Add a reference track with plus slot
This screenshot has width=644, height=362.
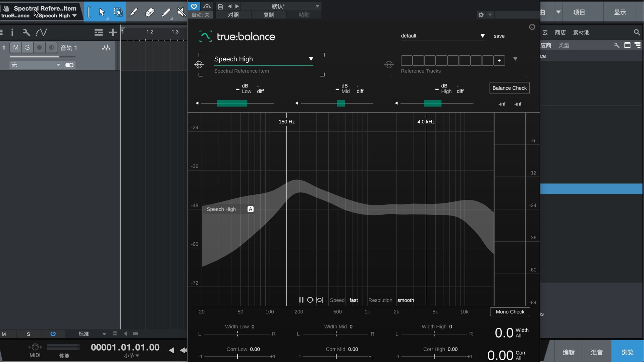click(x=499, y=61)
